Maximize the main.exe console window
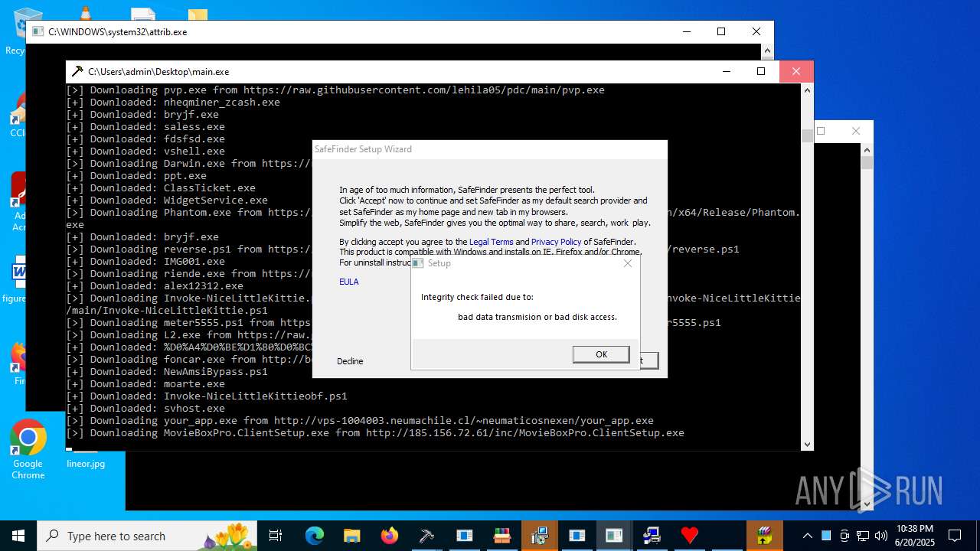This screenshot has width=980, height=551. click(x=761, y=71)
